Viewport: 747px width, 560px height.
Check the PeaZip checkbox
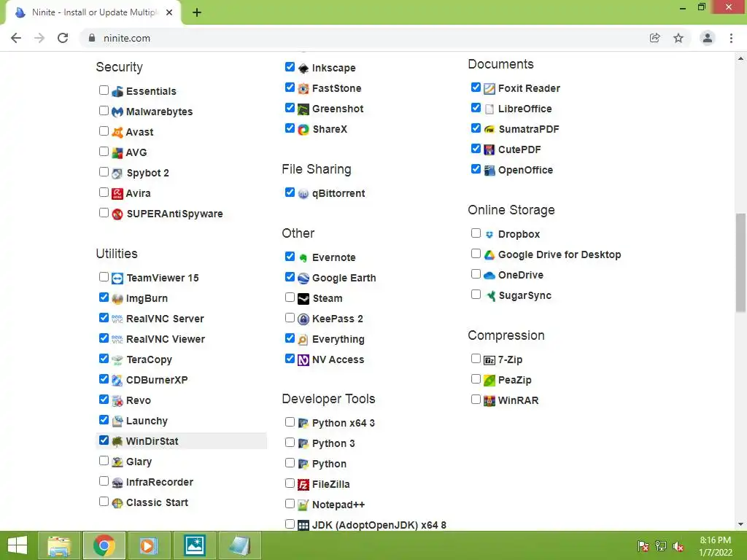pyautogui.click(x=476, y=379)
